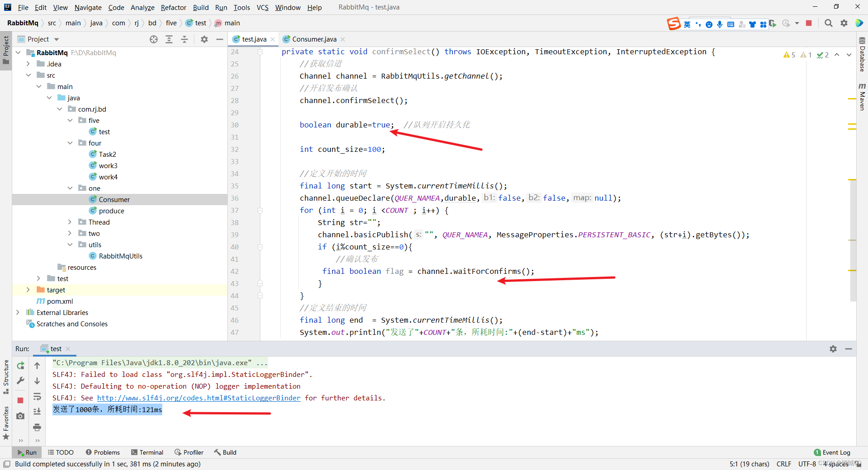
Task: Expand the Thread package
Action: [x=70, y=222]
